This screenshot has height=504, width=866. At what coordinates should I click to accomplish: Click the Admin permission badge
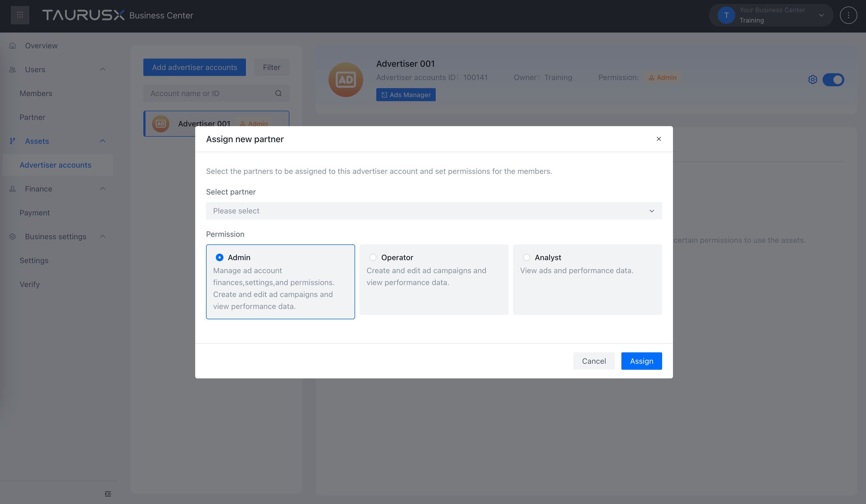click(662, 78)
